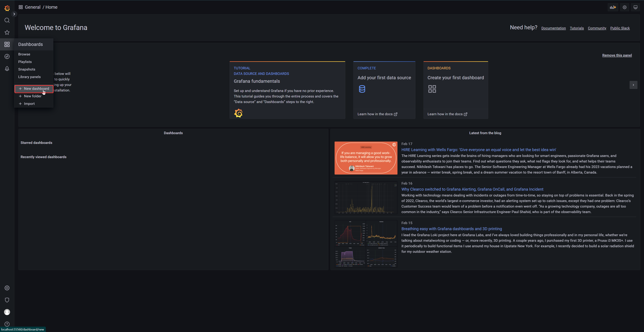Open Dashboard settings gear in the top bar
Image resolution: width=644 pixels, height=332 pixels.
625,7
